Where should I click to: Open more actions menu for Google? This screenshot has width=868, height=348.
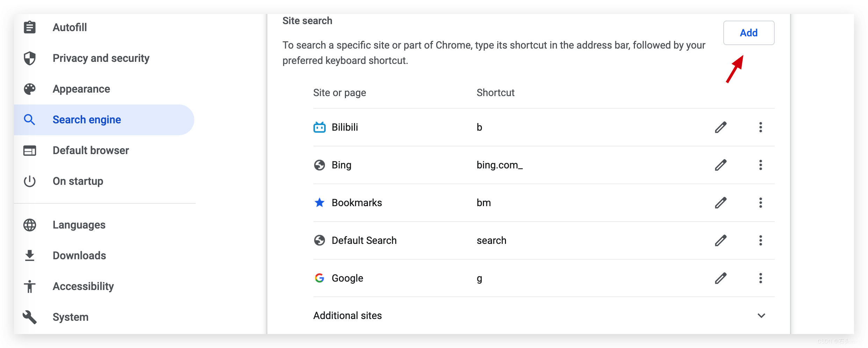pyautogui.click(x=760, y=278)
